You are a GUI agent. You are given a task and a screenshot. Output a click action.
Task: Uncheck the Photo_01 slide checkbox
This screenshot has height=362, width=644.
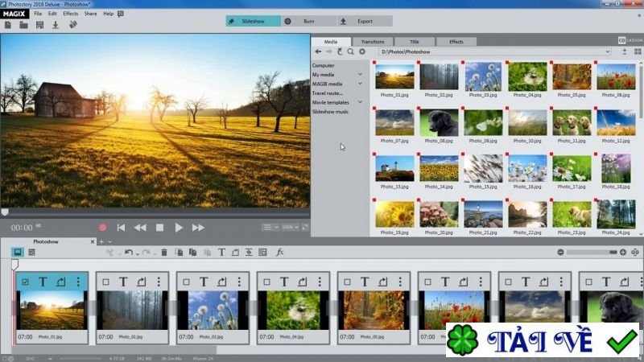(25, 282)
